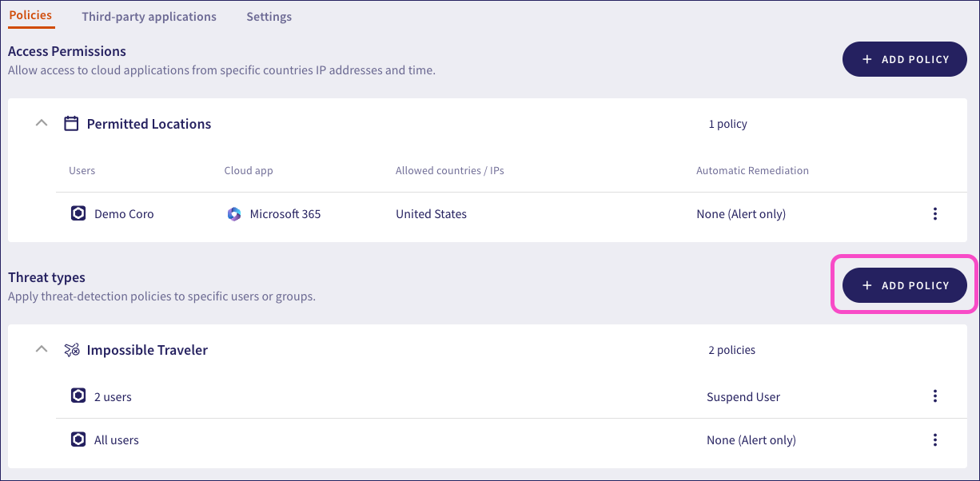Image resolution: width=980 pixels, height=481 pixels.
Task: Open the options menu for the All users policy
Action: coord(935,439)
